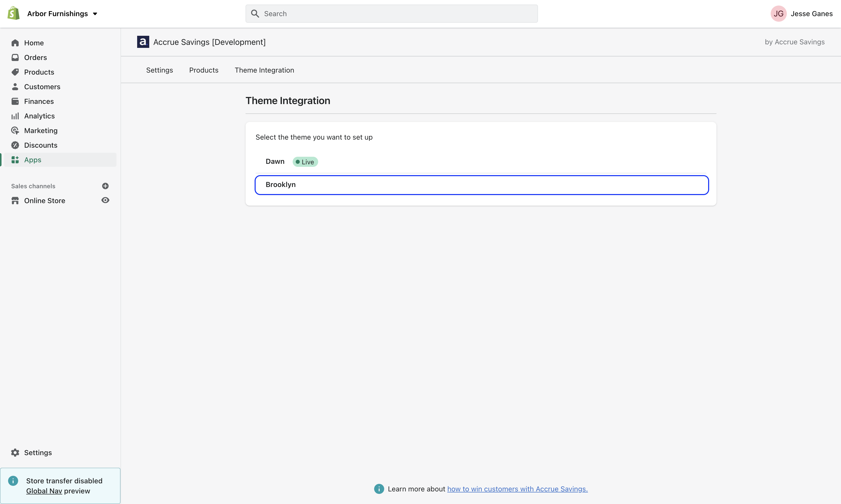Click the Finances wallet icon
This screenshot has width=841, height=504.
pyautogui.click(x=15, y=101)
